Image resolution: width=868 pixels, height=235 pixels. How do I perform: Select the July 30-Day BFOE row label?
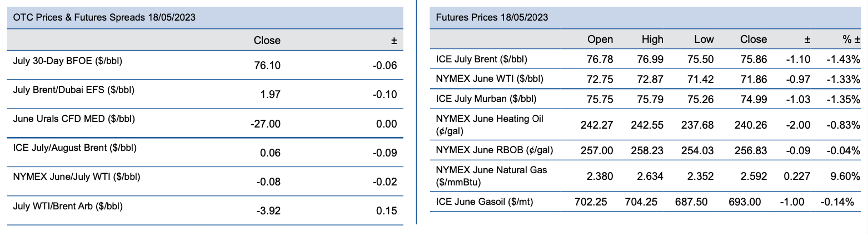point(67,61)
